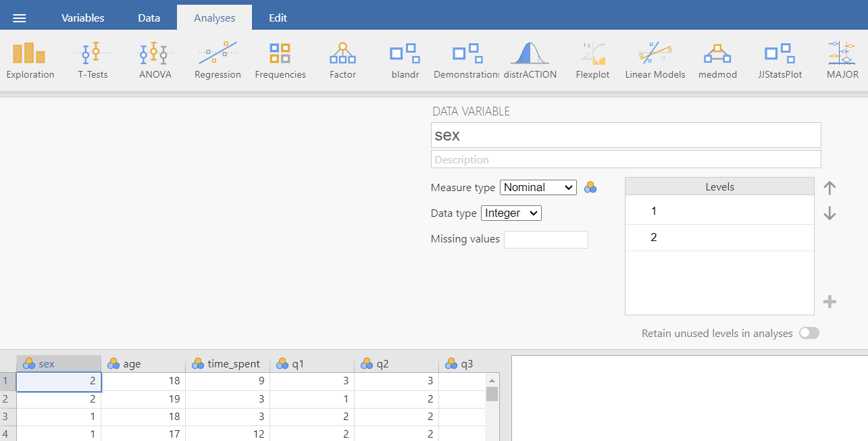Open the ANOVA analysis menu
Viewport: 868px width, 441px height.
[x=155, y=60]
